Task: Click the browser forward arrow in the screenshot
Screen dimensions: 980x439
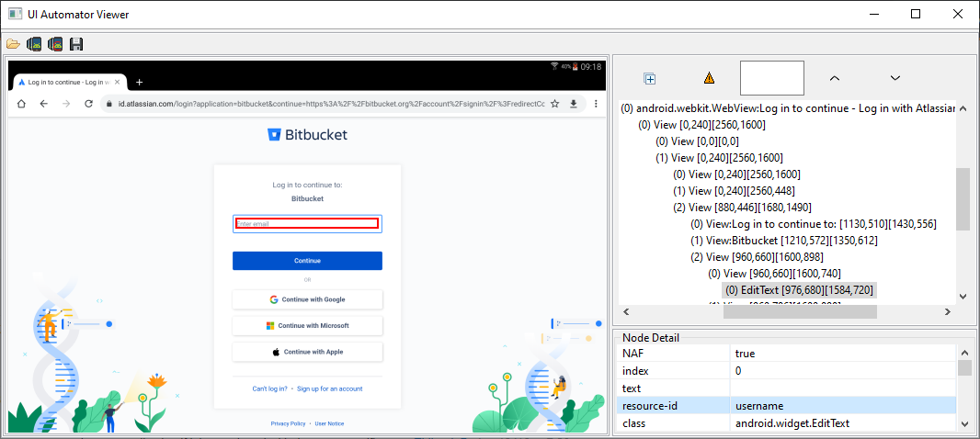Action: tap(66, 104)
